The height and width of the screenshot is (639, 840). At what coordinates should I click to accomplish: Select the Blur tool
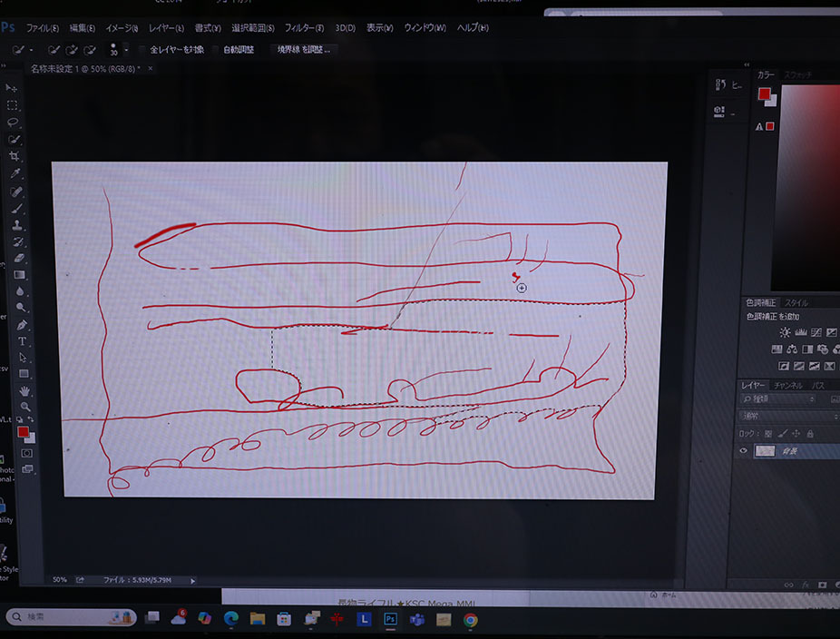(20, 291)
